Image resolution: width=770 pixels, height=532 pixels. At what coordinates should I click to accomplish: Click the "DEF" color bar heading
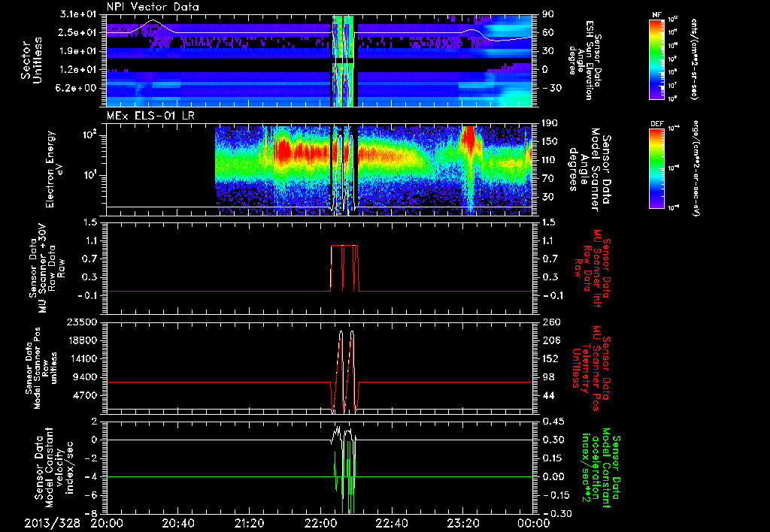point(657,124)
